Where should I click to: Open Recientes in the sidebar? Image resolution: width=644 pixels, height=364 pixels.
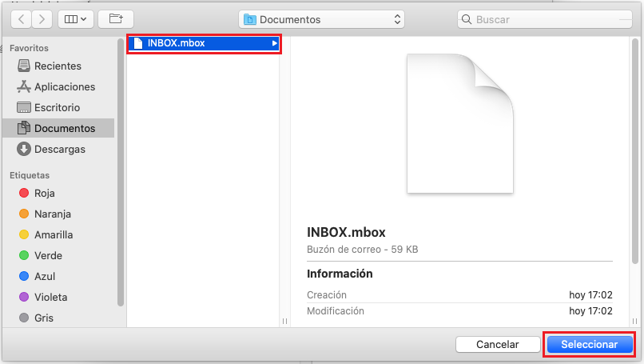pyautogui.click(x=57, y=66)
